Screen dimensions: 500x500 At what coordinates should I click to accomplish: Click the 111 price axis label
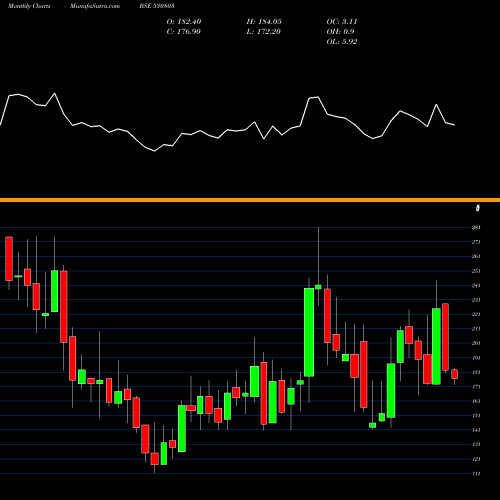(x=476, y=473)
